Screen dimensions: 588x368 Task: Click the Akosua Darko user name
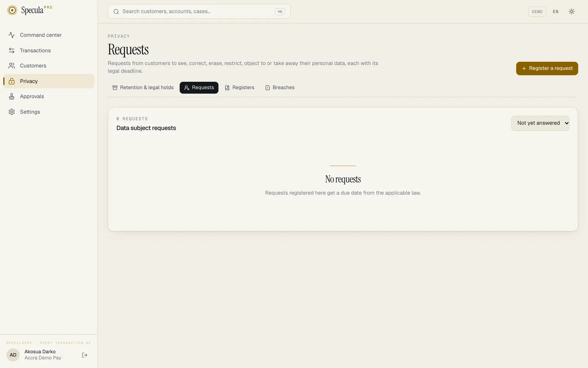(x=40, y=352)
